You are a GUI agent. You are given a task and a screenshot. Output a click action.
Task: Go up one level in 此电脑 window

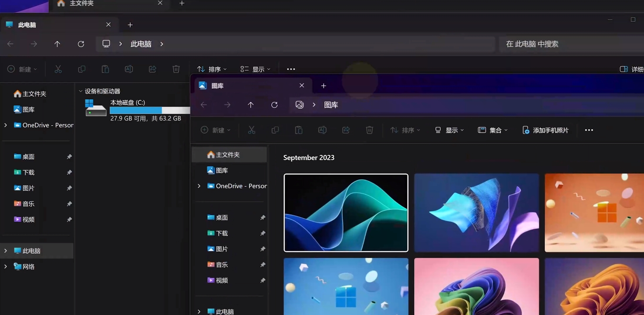coord(57,44)
